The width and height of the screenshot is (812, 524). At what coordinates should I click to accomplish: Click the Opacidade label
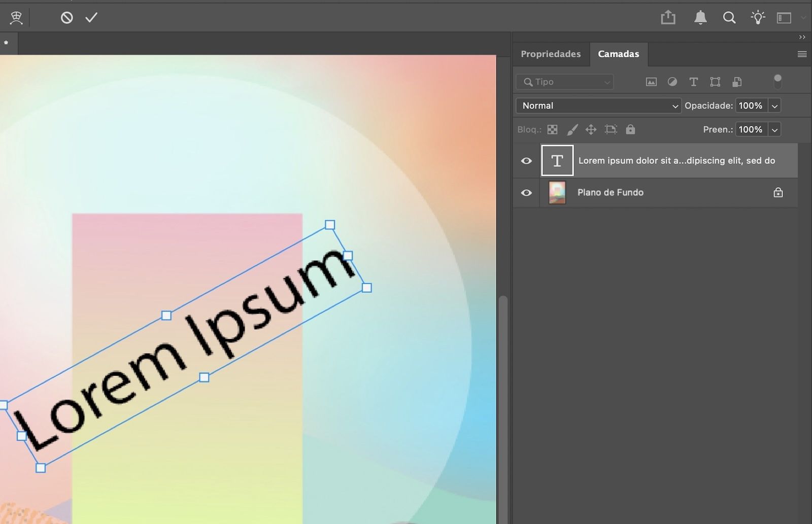point(708,106)
